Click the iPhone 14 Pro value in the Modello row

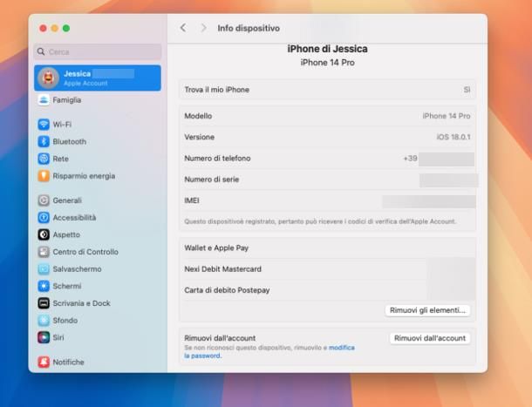coord(447,116)
